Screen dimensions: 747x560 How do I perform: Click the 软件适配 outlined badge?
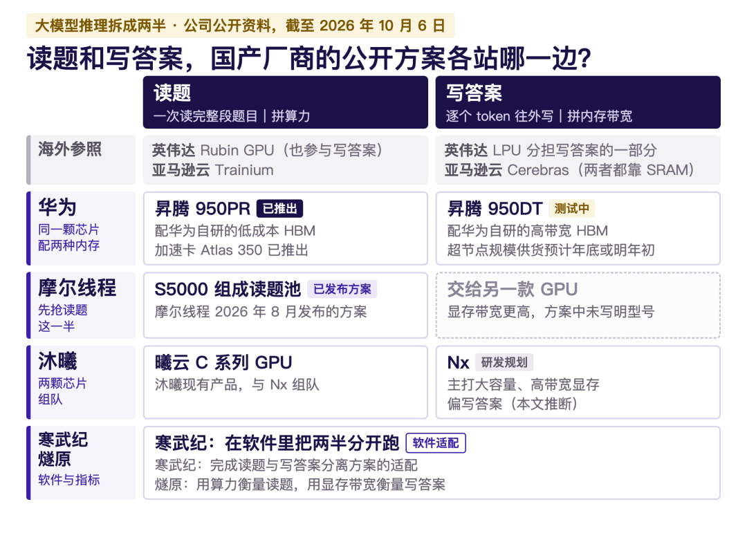(436, 443)
